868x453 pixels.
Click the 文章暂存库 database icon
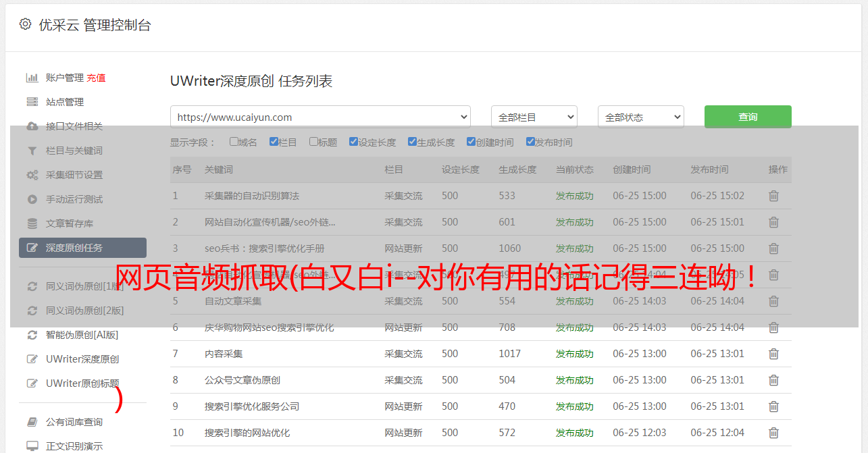[32, 223]
